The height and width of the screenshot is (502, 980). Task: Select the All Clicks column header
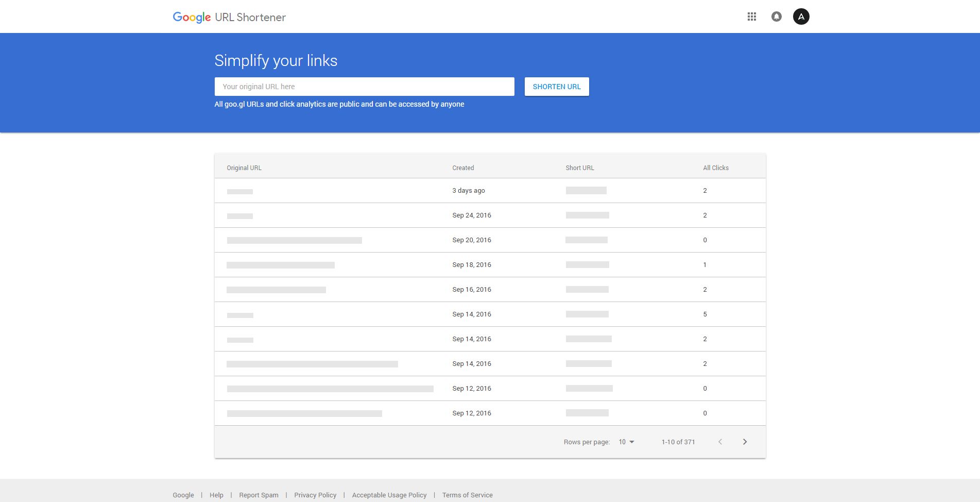tap(715, 168)
